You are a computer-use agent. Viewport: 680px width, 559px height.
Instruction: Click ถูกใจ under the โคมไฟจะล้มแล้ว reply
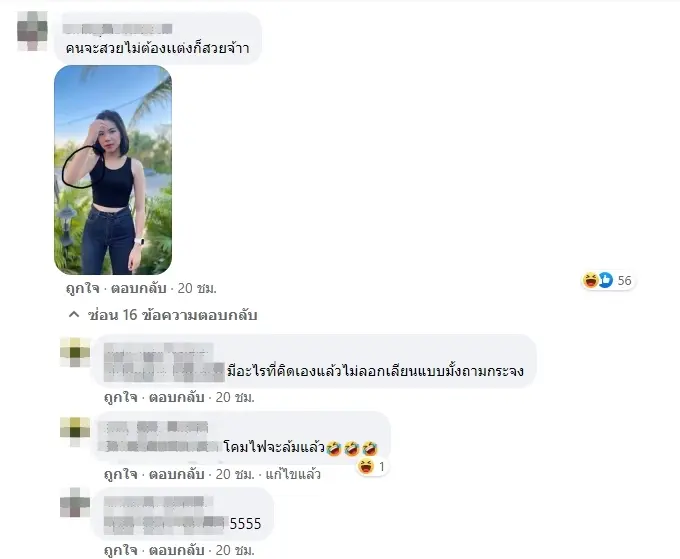120,474
